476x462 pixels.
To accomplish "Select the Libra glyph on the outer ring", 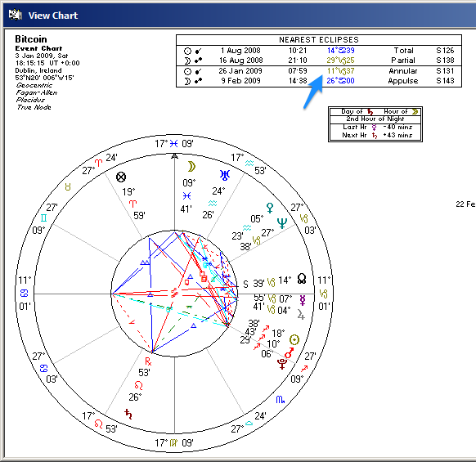I will pos(249,423).
